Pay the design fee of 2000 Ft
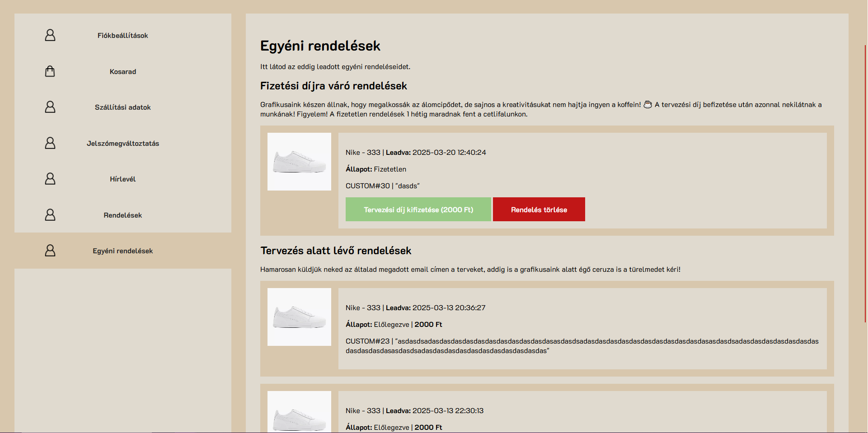Screen dimensions: 868x433 (x=418, y=210)
